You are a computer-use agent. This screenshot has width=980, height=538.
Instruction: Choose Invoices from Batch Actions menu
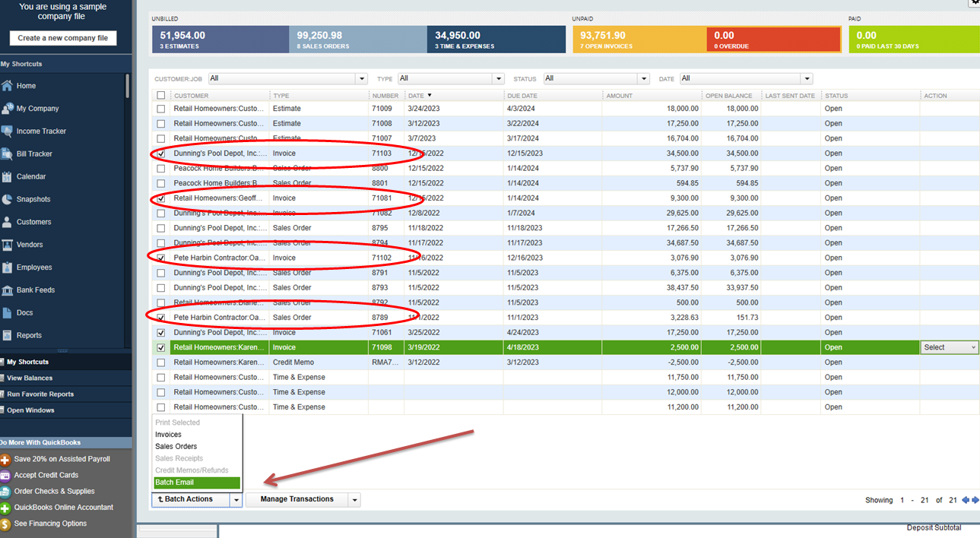169,435
